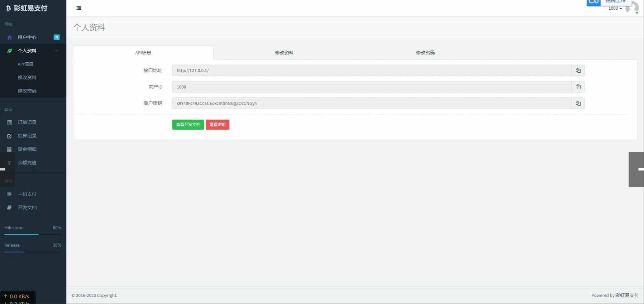Copy the 商户密钥 key with copy icon
This screenshot has width=644, height=304.
coord(578,103)
